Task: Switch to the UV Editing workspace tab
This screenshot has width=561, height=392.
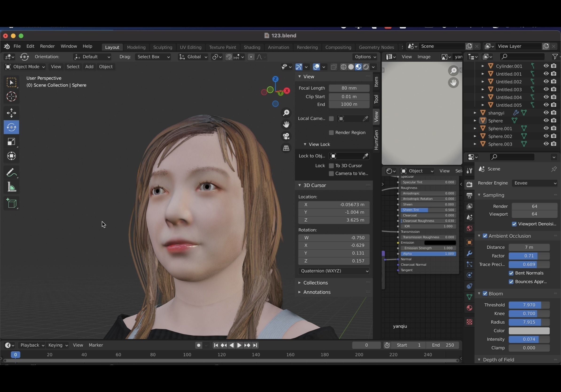Action: [190, 47]
